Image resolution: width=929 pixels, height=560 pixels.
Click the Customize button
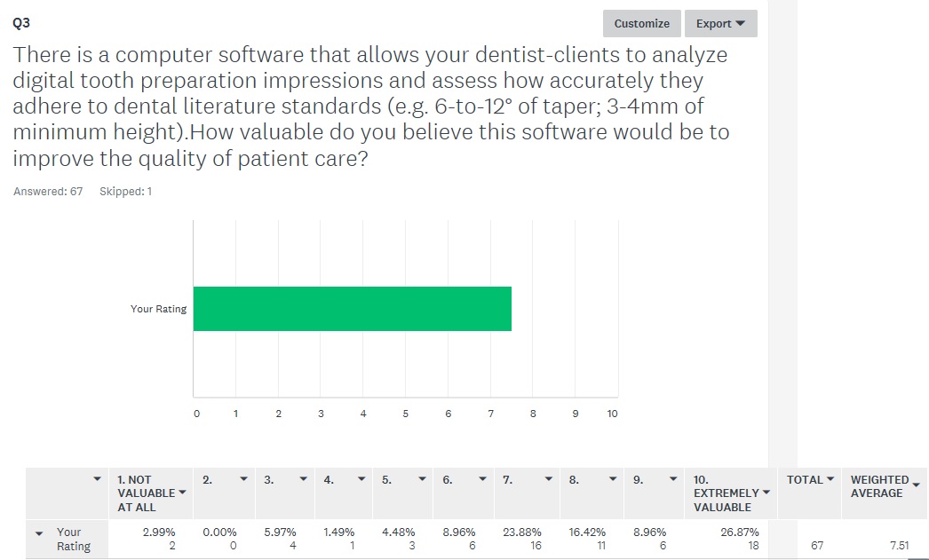(x=641, y=24)
